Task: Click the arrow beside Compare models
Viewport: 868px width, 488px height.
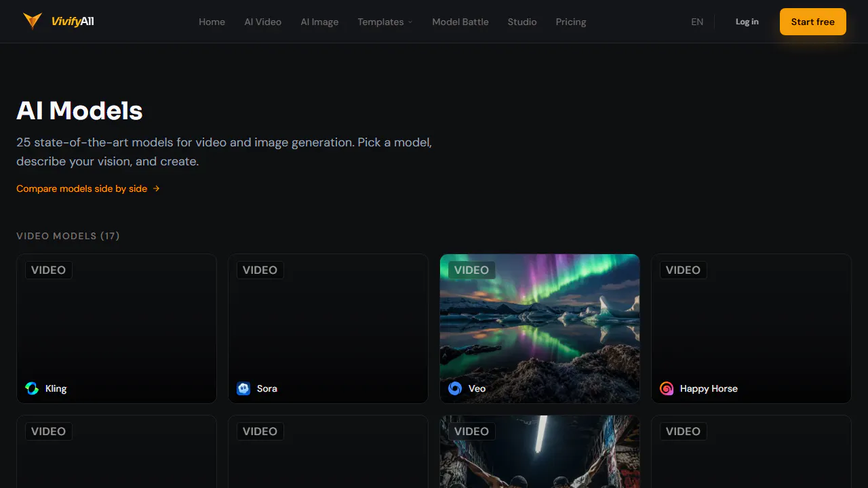Action: tap(156, 188)
